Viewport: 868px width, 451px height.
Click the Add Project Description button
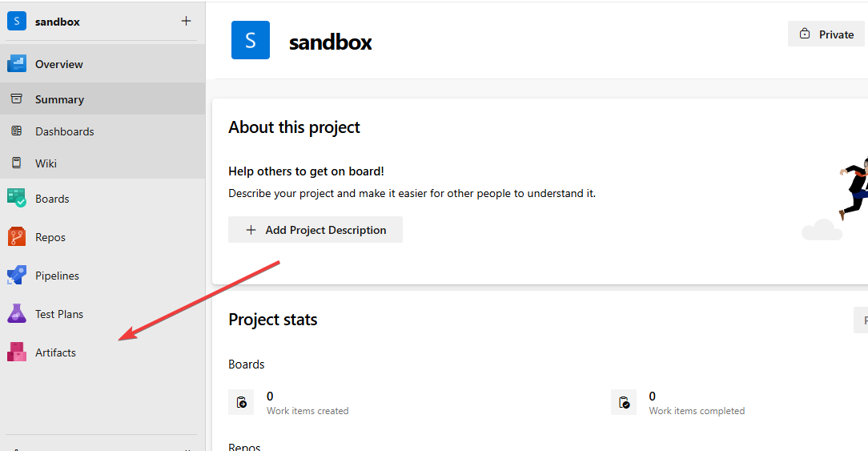click(x=315, y=229)
